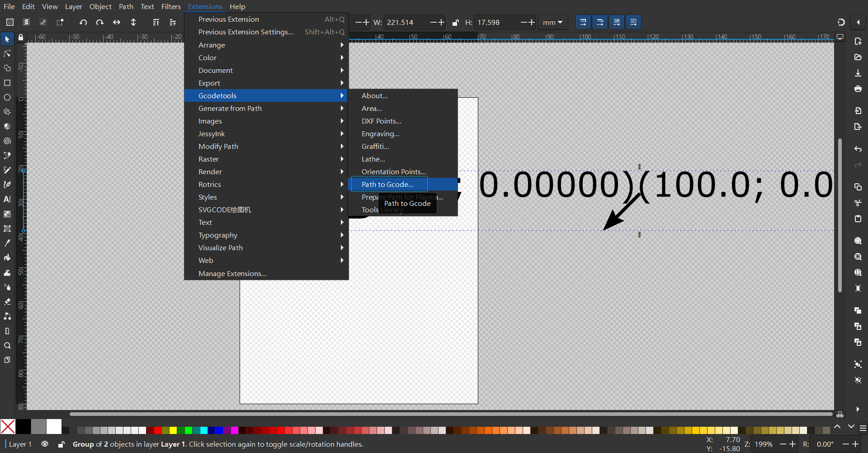Viewport: 868px width, 453px height.
Task: Expand the Color submenu
Action: (266, 57)
